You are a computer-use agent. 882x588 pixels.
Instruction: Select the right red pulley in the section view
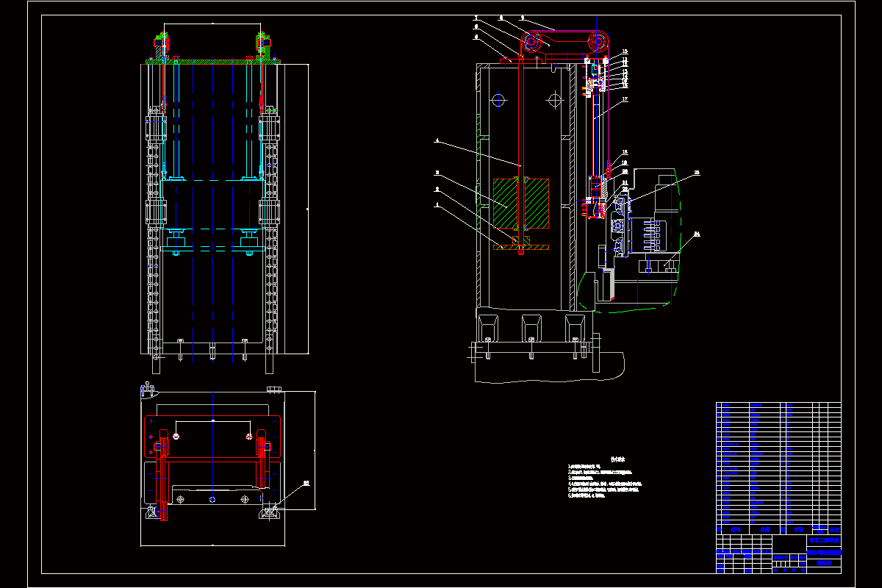(598, 41)
